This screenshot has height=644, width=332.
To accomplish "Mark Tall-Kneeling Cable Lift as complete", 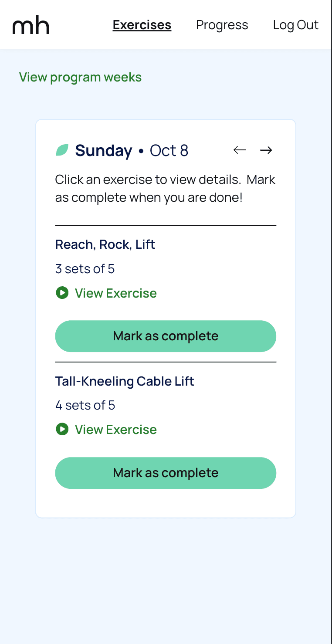I will [166, 473].
